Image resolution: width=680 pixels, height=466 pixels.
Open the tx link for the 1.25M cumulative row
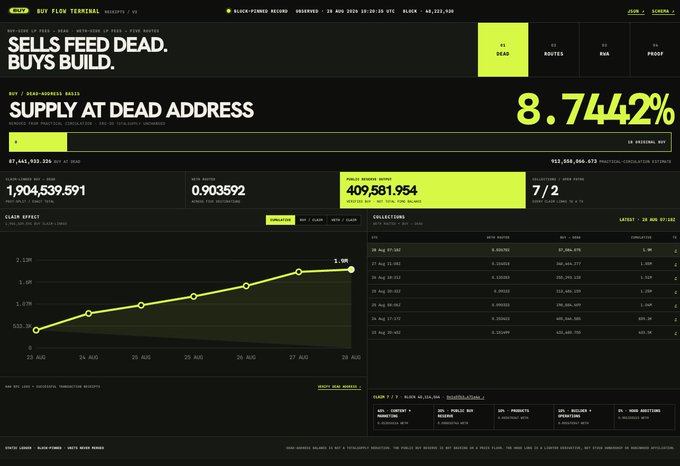click(675, 292)
